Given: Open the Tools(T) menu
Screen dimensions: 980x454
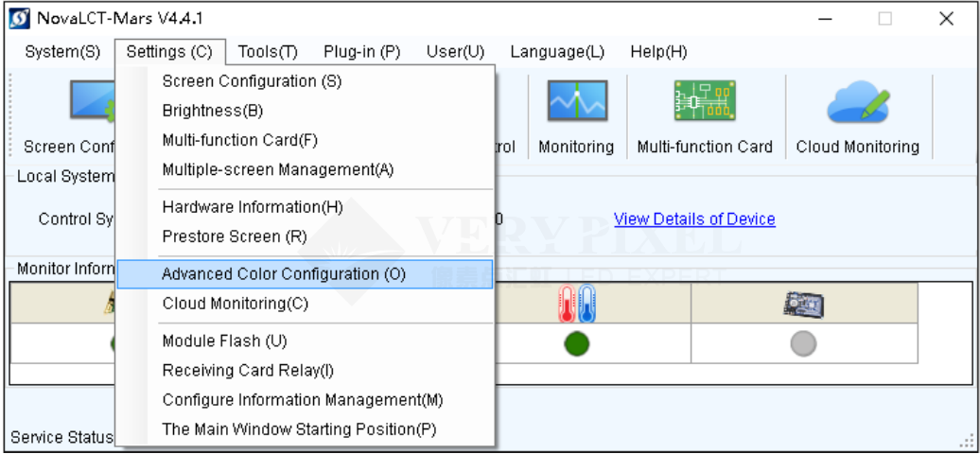Looking at the screenshot, I should coord(268,53).
